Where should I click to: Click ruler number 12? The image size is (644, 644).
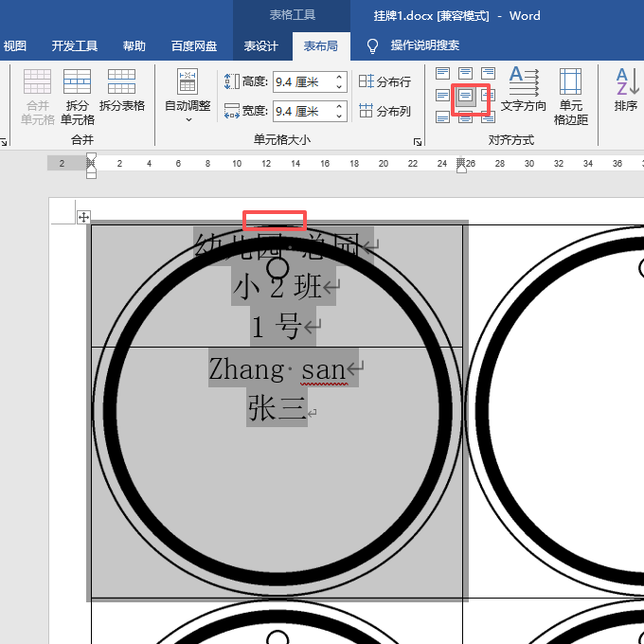[266, 164]
